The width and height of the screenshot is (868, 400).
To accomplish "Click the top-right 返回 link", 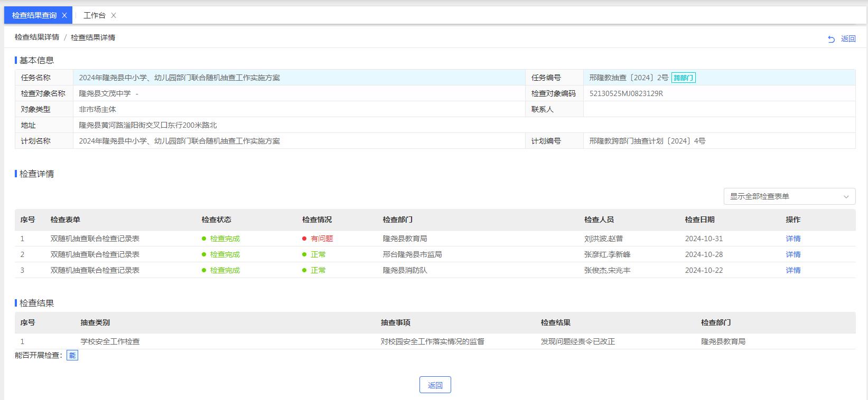I will pos(848,39).
